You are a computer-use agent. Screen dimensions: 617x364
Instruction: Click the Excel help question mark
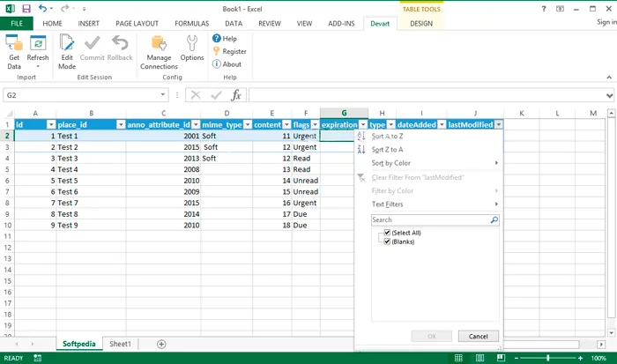point(544,9)
